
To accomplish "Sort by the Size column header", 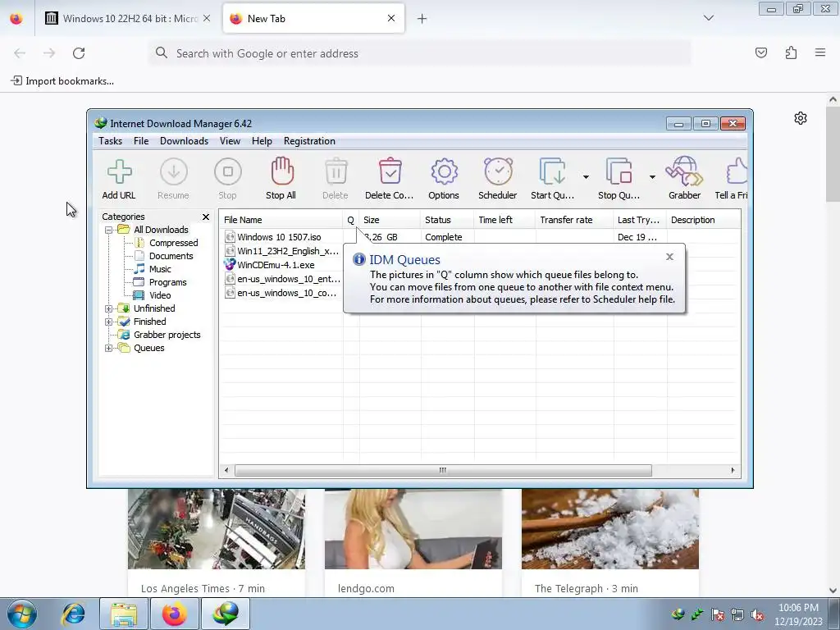I will (x=390, y=220).
